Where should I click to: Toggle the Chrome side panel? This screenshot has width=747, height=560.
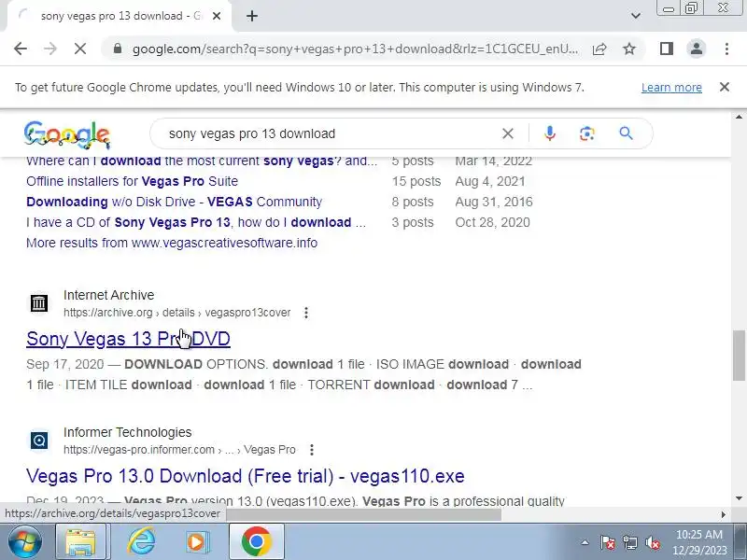pos(667,49)
